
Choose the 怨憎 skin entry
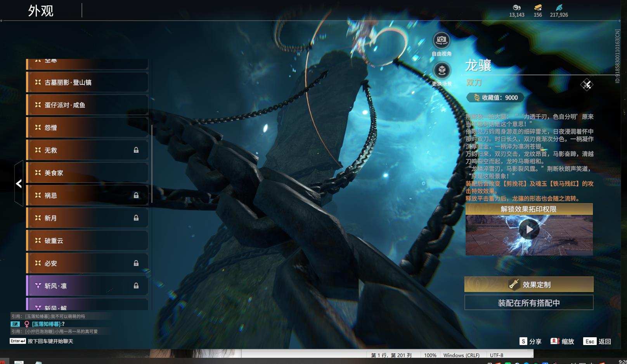[87, 128]
